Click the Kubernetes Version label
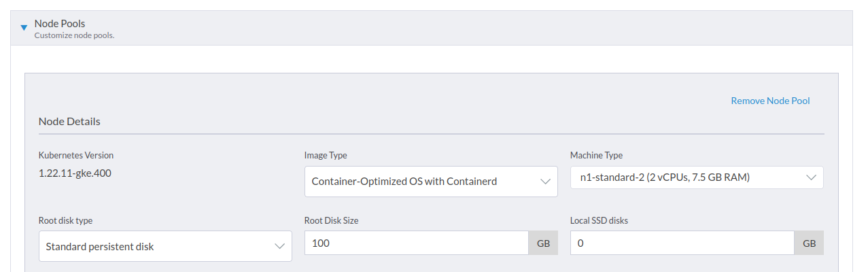Viewport: 868px width, 272px height. 76,155
